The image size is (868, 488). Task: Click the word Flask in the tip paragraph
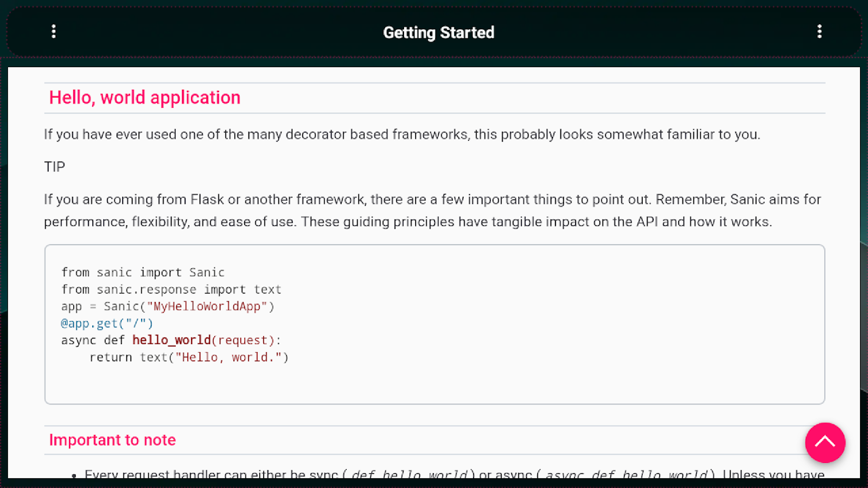[x=207, y=199]
